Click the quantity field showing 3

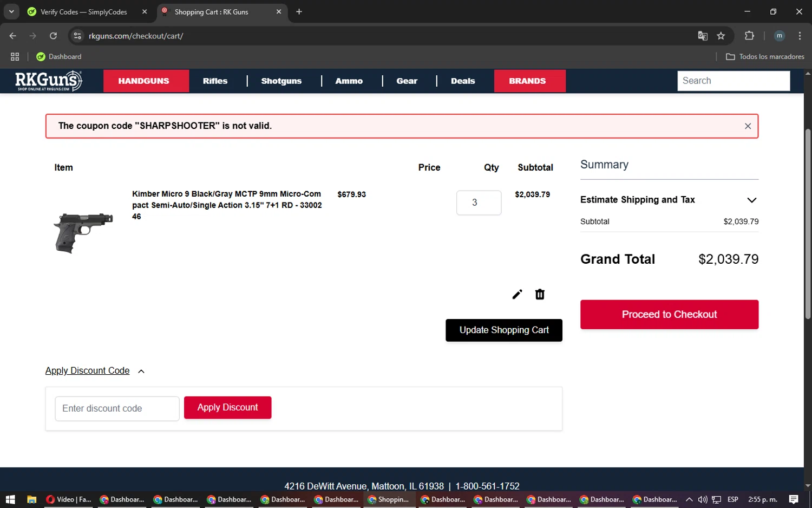pos(479,203)
